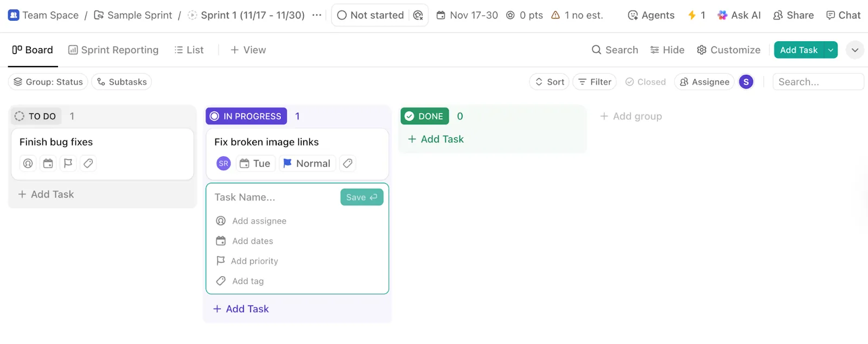Click calendar date icon on Finish bug fixes card
This screenshot has height=344, width=868.
click(48, 163)
